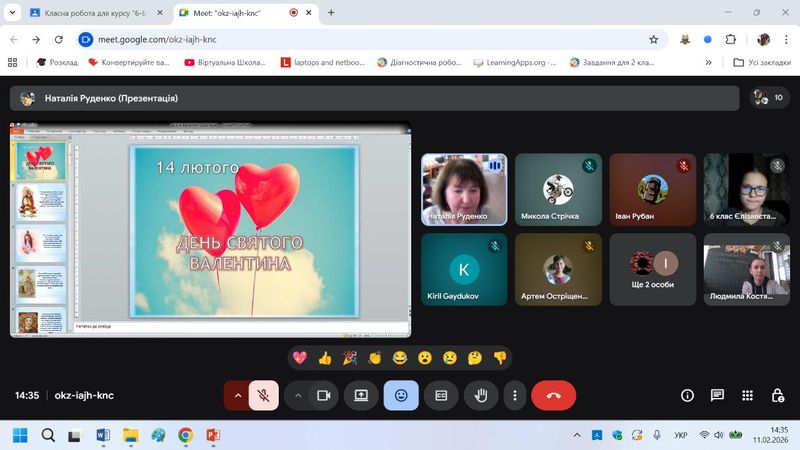Send the thumbs up reaction
Viewport: 800px width, 450px height.
click(x=324, y=357)
